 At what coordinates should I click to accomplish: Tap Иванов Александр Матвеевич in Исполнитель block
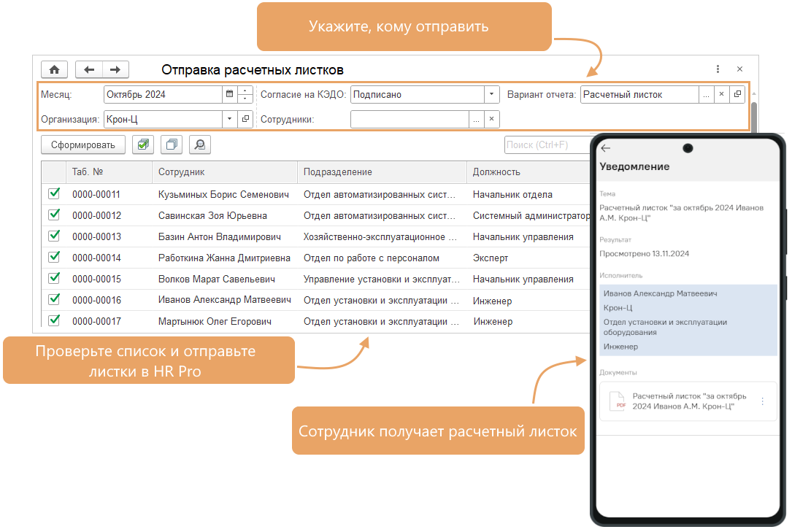(x=660, y=293)
